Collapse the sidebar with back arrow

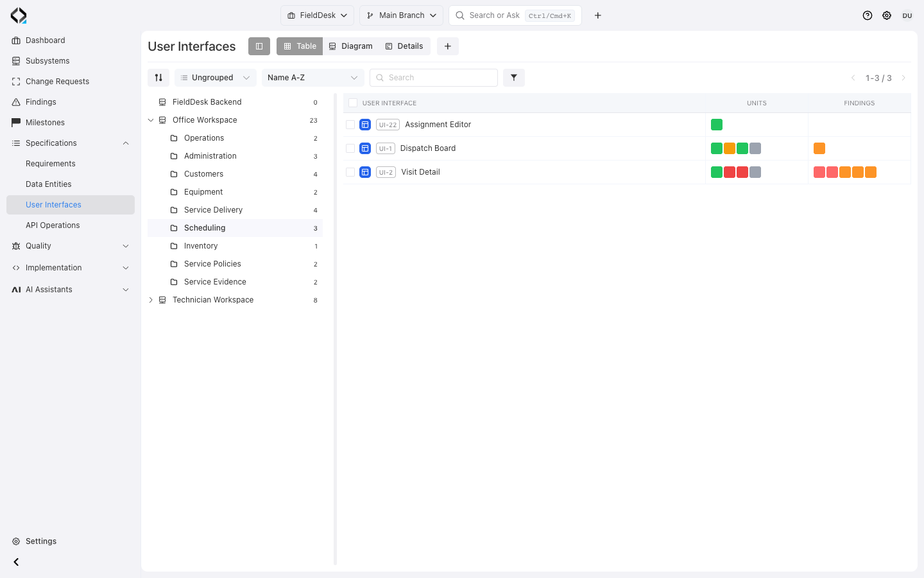[16, 562]
